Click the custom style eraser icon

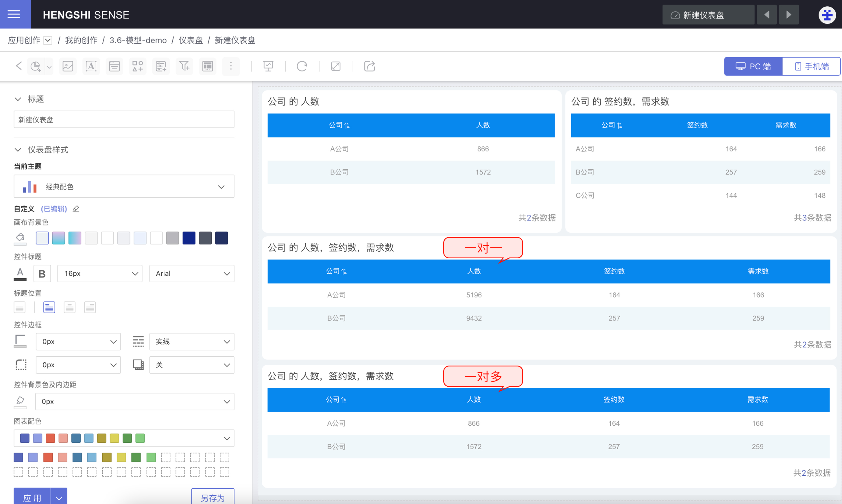click(x=76, y=209)
